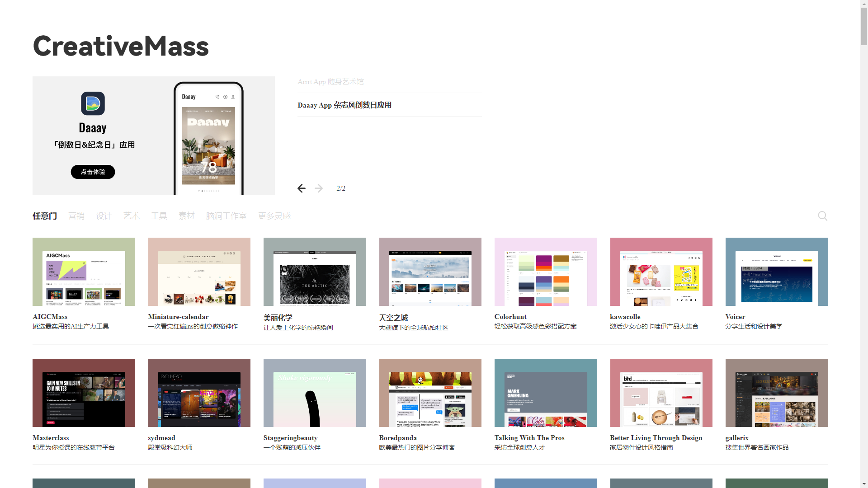Click the sparkle icon in the Daaay app header
This screenshot has height=488, width=868.
click(x=218, y=97)
